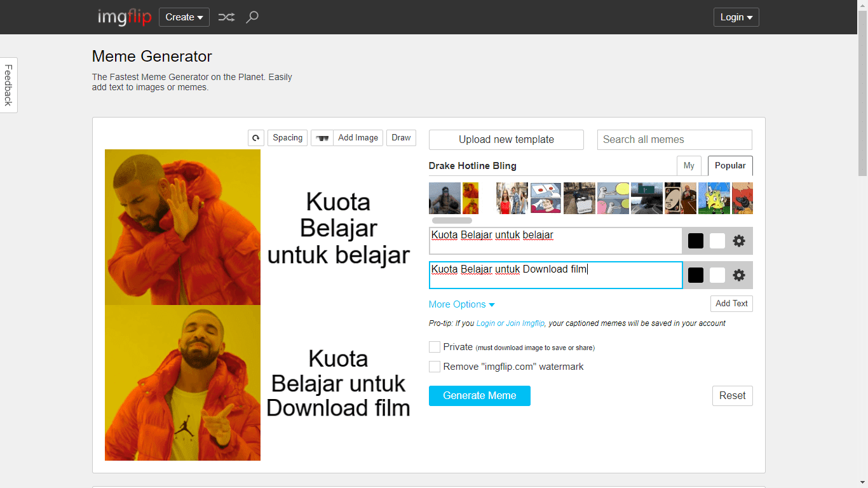Select the Popular templates tab

[729, 165]
